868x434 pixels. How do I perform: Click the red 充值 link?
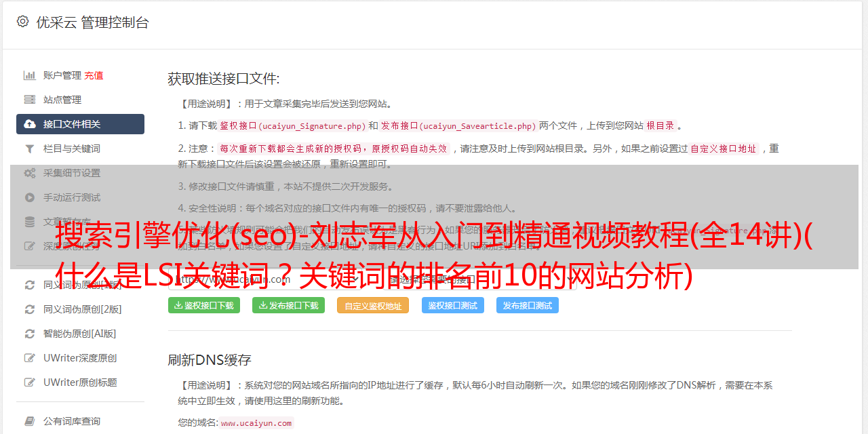(x=94, y=75)
